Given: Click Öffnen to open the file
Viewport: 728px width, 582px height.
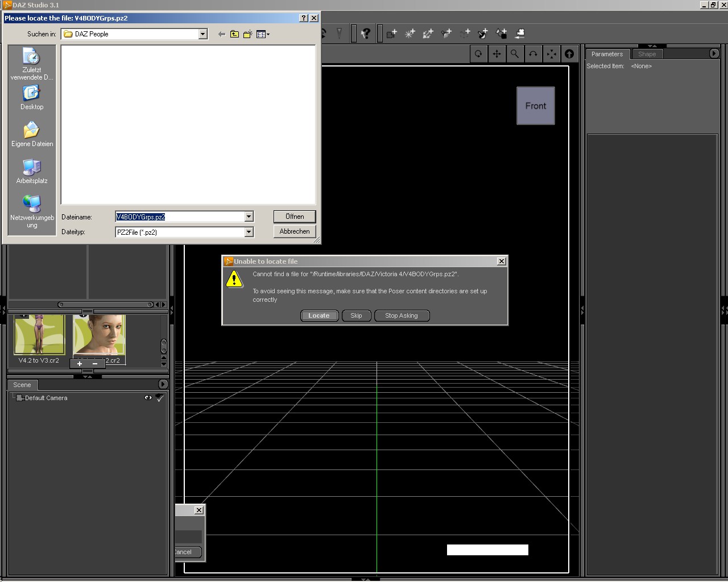Looking at the screenshot, I should click(295, 217).
